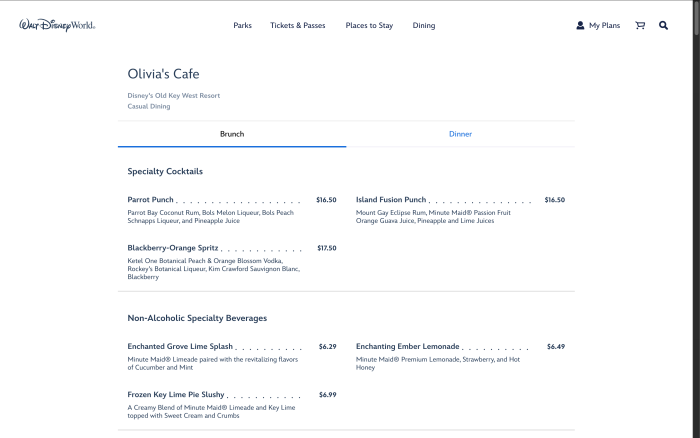Click the Olivia's Cafe heading
The width and height of the screenshot is (700, 438).
[x=163, y=74]
